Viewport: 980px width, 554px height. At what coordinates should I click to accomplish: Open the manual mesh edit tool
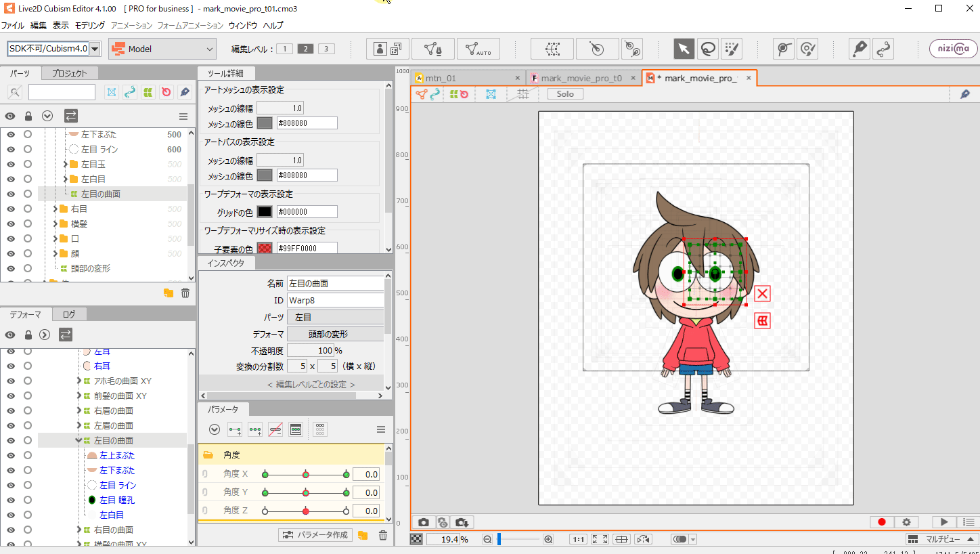(x=433, y=49)
